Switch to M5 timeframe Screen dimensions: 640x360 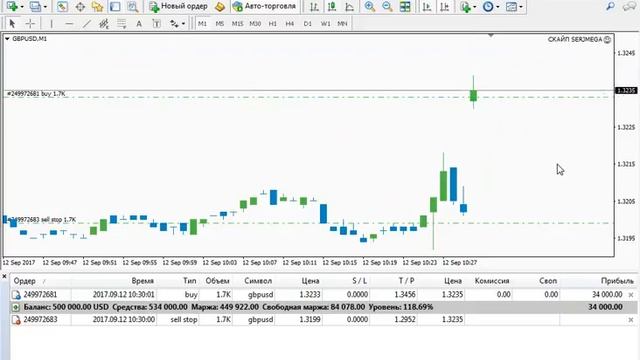coord(220,24)
